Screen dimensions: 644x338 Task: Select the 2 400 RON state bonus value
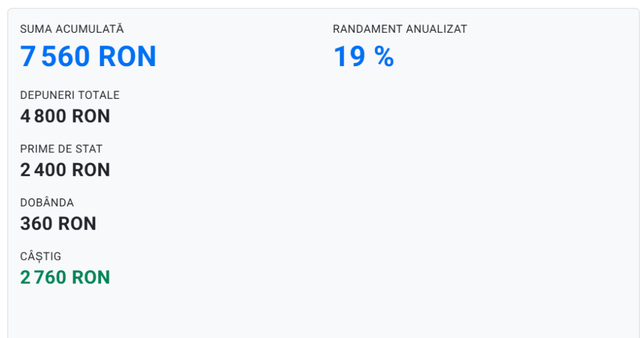point(65,170)
